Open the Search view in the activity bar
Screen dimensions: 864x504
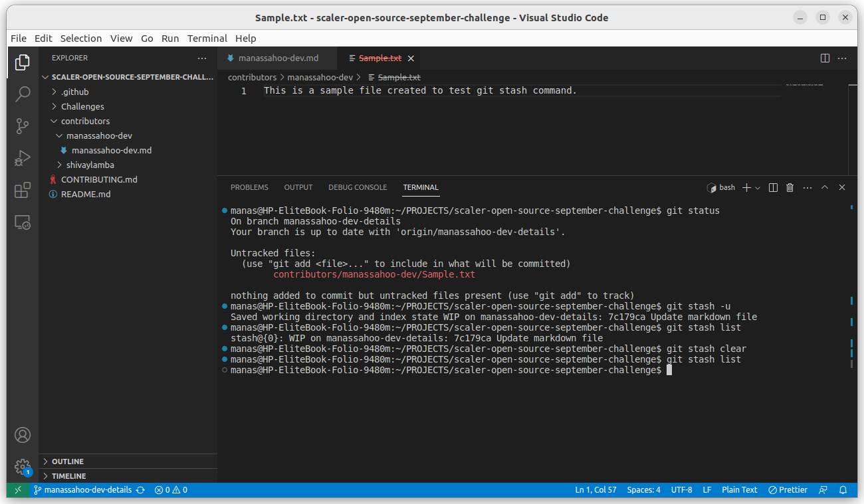[x=23, y=94]
